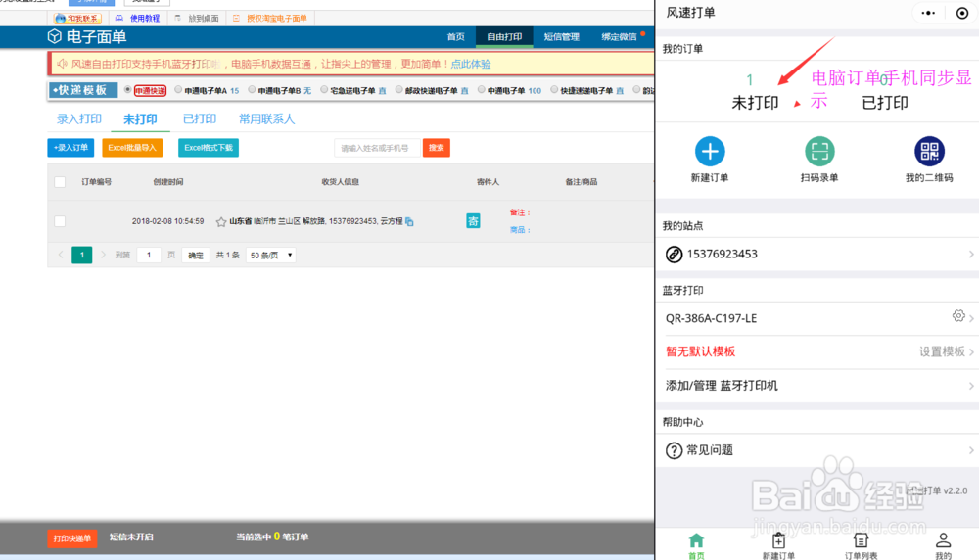
Task: Click the 电子面单 cube logo icon
Action: (x=54, y=37)
